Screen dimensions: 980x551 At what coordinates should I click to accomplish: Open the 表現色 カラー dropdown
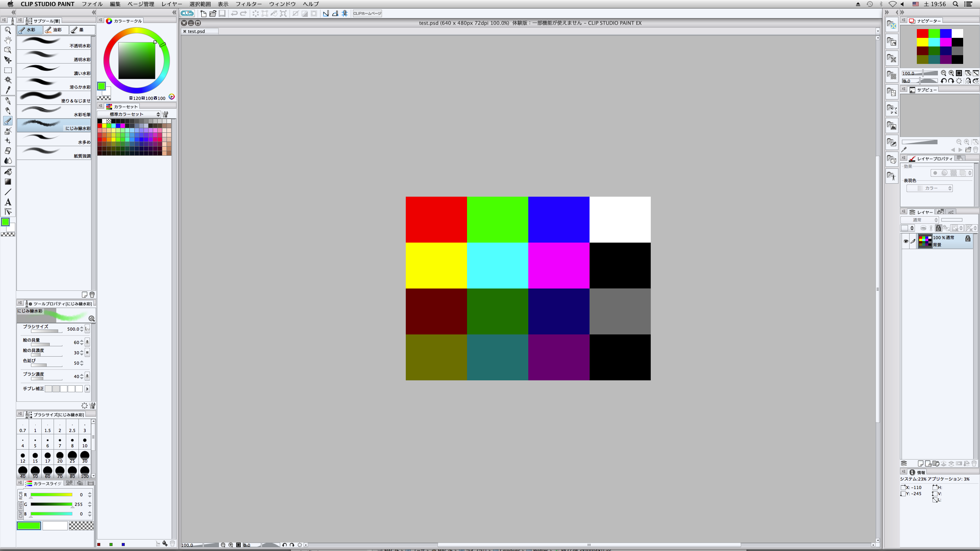click(x=929, y=188)
